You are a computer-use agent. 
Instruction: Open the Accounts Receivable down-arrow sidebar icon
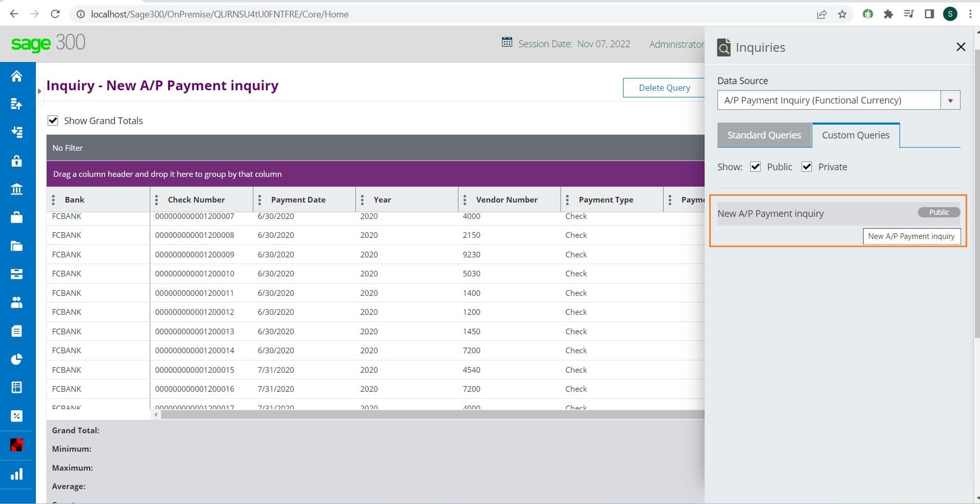tap(16, 132)
